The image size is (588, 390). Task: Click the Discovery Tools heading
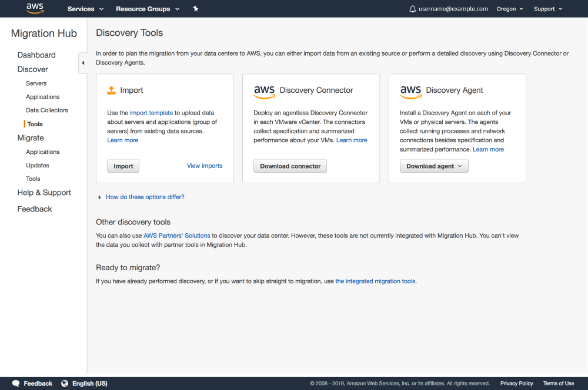pyautogui.click(x=129, y=33)
